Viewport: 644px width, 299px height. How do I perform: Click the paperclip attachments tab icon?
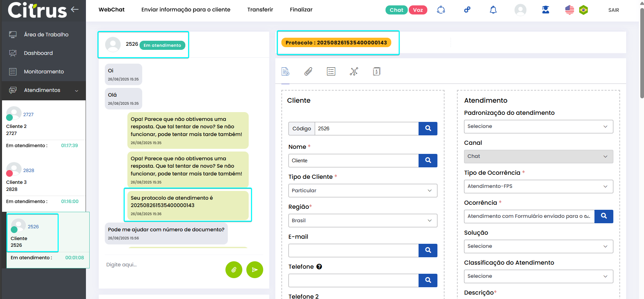pyautogui.click(x=308, y=71)
